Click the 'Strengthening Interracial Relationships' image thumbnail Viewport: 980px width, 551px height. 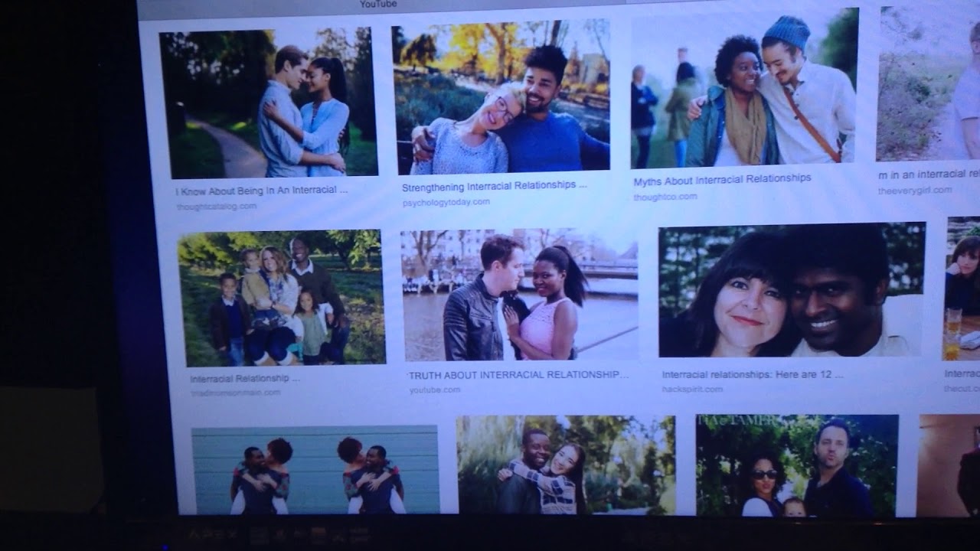501,97
